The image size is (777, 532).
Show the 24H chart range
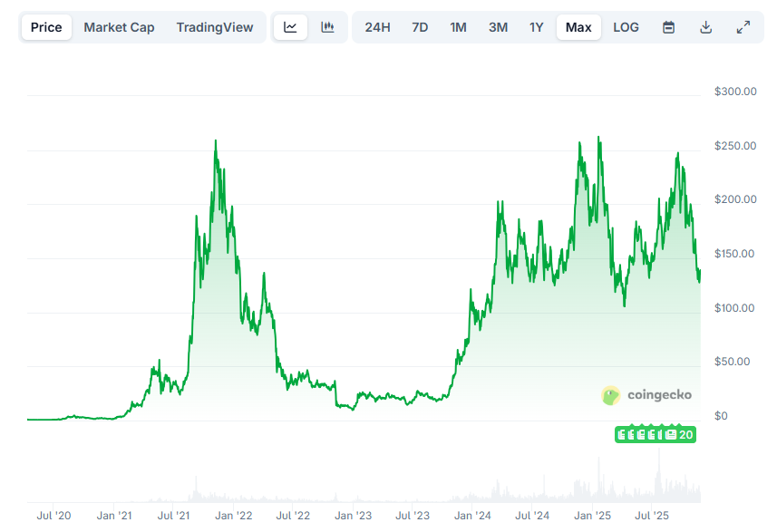[377, 27]
